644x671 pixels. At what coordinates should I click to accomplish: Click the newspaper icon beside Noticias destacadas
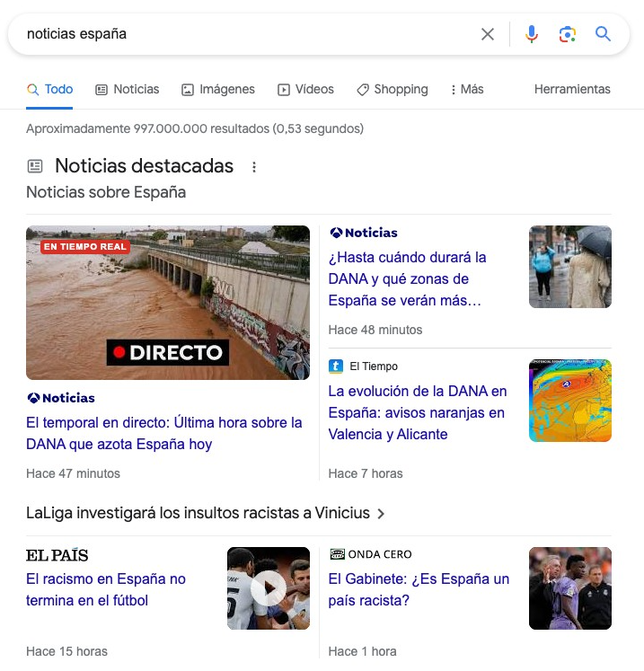[x=35, y=166]
